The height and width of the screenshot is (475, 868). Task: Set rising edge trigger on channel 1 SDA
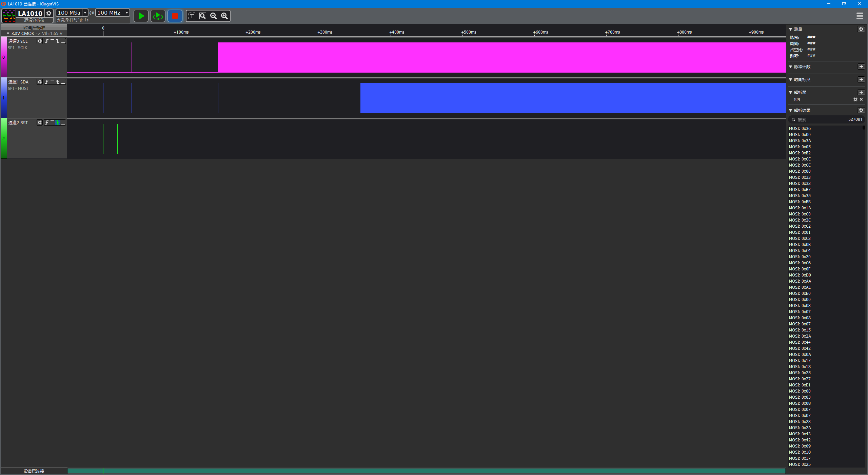[47, 82]
